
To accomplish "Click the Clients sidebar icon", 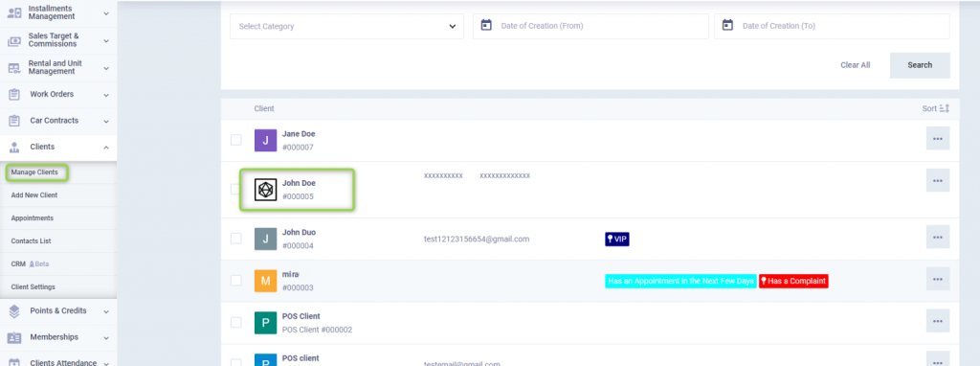I will click(x=13, y=148).
